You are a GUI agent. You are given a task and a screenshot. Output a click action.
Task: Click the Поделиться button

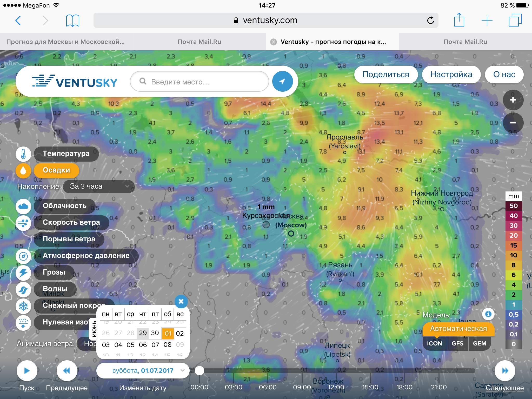pyautogui.click(x=386, y=75)
